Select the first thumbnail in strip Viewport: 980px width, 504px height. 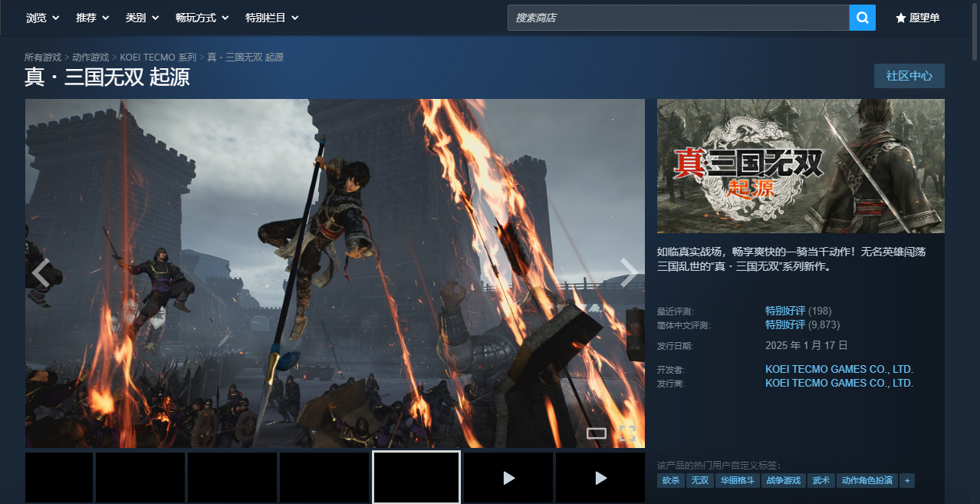coord(59,477)
